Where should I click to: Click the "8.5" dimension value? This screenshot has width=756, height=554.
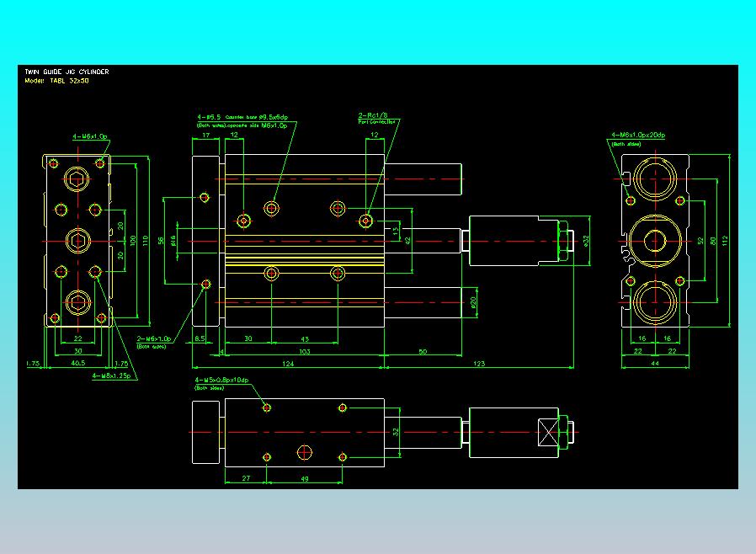200,339
